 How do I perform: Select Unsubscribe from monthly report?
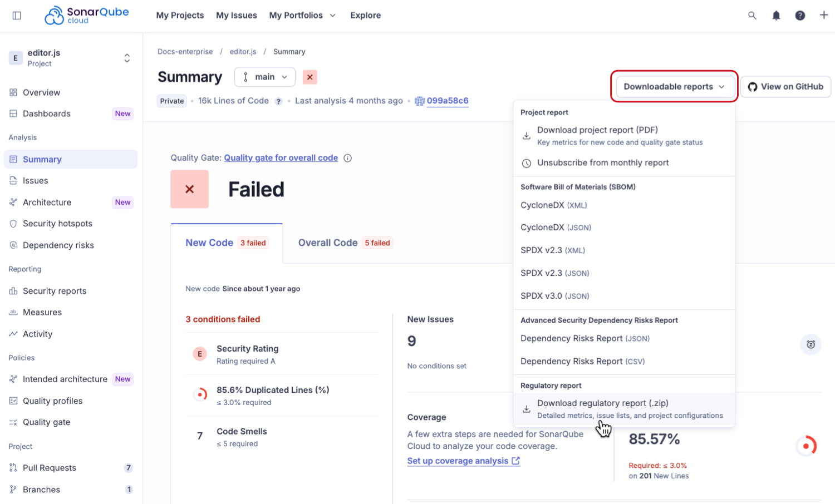point(624,163)
